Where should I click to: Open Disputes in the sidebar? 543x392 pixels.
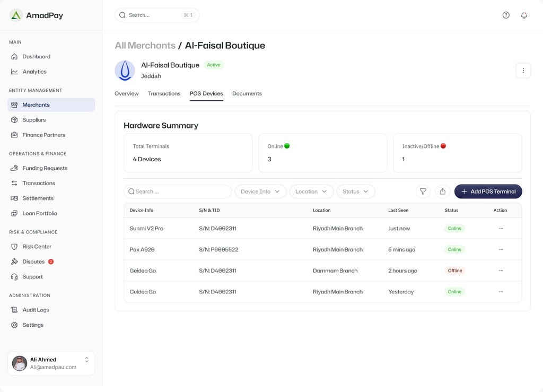pyautogui.click(x=33, y=262)
